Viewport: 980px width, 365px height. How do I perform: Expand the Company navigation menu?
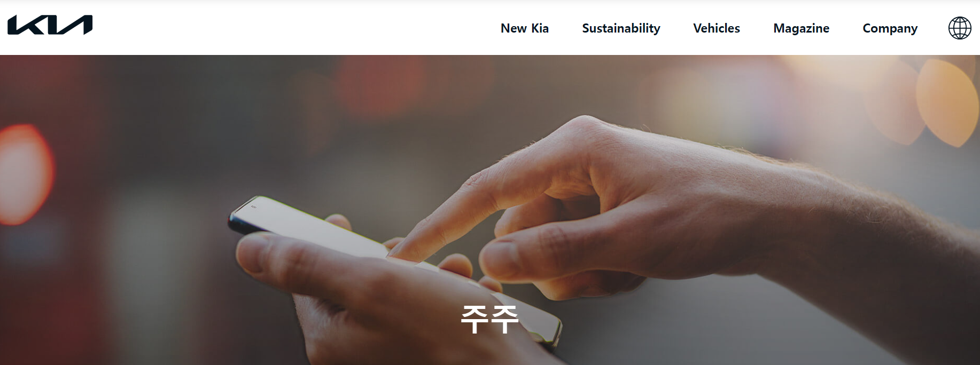coord(890,28)
